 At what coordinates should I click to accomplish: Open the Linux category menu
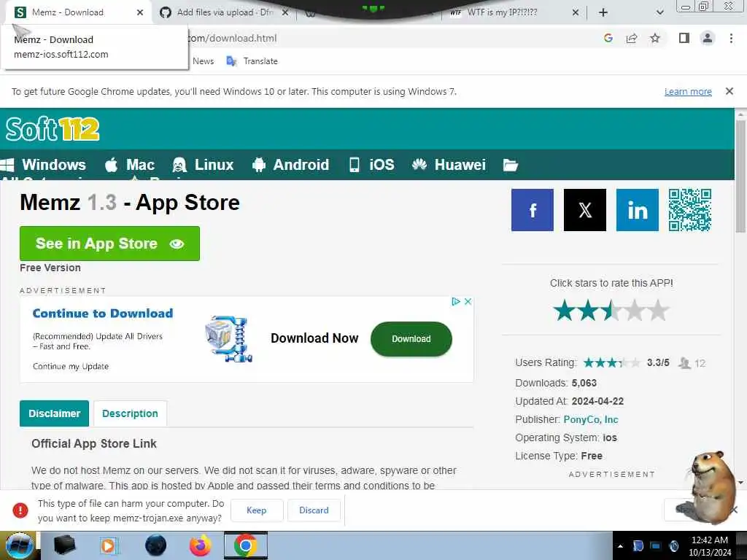coord(204,165)
